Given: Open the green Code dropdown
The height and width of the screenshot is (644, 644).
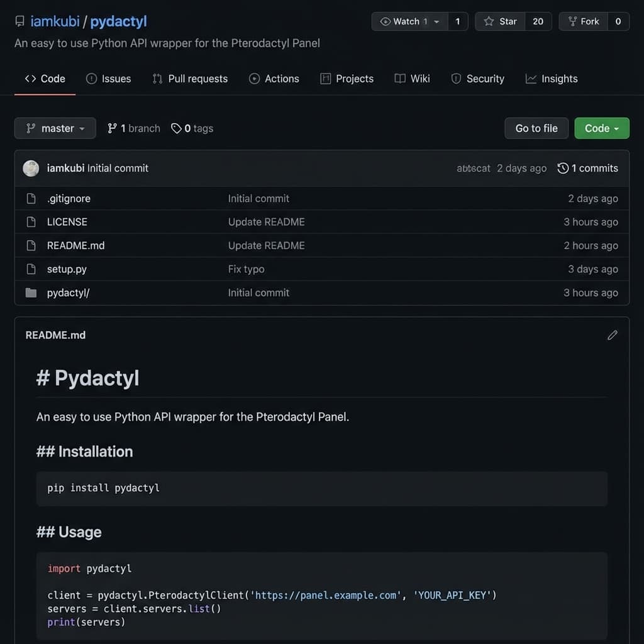Looking at the screenshot, I should coord(601,128).
